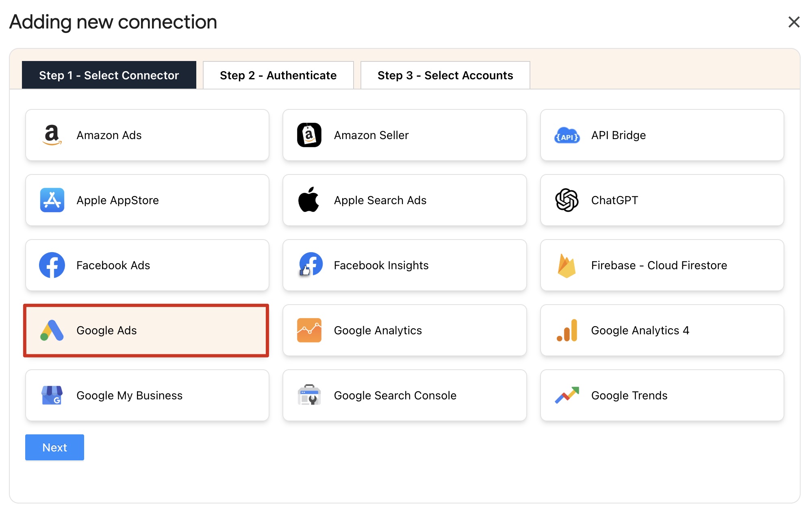Choose the Apple Search Ads label
Image resolution: width=812 pixels, height=510 pixels.
click(380, 201)
